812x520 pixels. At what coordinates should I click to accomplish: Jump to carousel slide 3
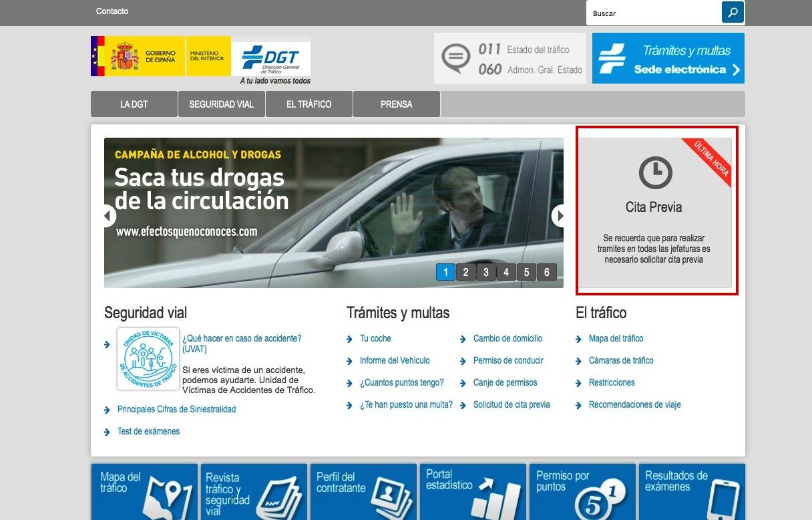[486, 272]
